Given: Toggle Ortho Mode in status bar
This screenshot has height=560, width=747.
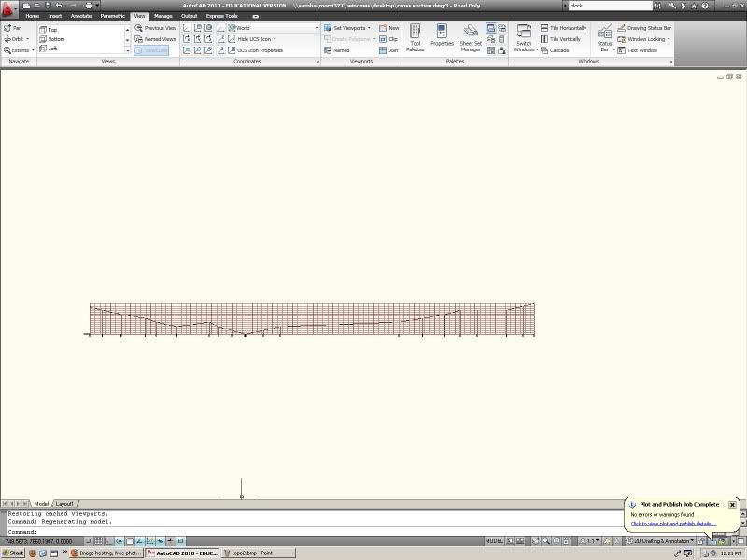Looking at the screenshot, I should (109, 541).
